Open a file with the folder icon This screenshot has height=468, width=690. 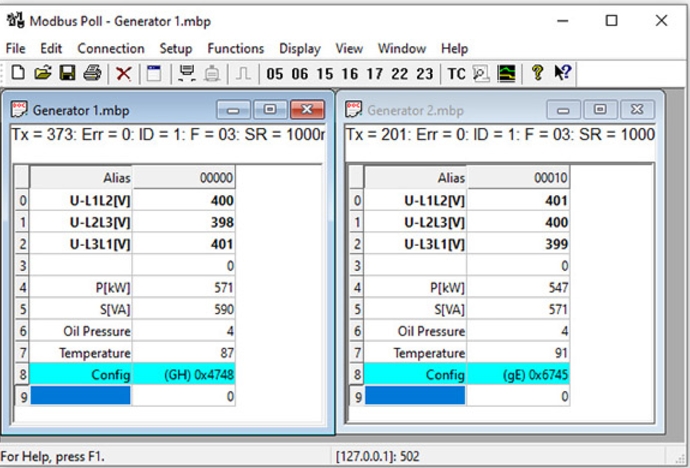pyautogui.click(x=43, y=73)
